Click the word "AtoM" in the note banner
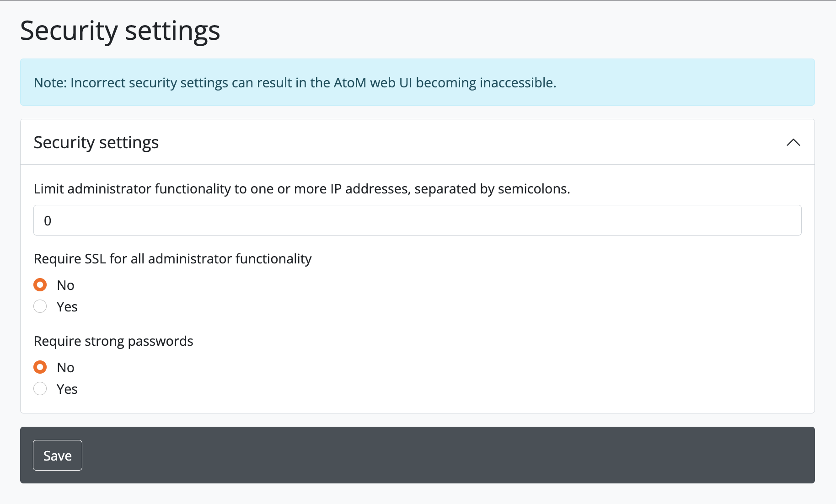Screen dimensions: 836x504 point(350,83)
